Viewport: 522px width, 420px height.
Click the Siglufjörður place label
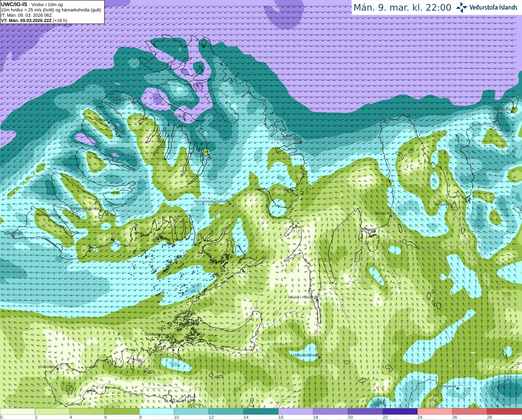[502, 109]
